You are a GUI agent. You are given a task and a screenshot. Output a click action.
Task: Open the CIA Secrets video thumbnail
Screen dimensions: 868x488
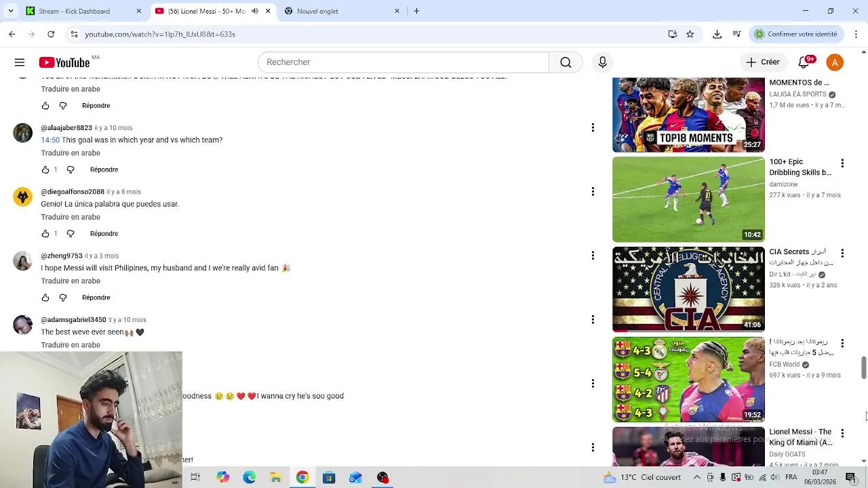tap(688, 289)
